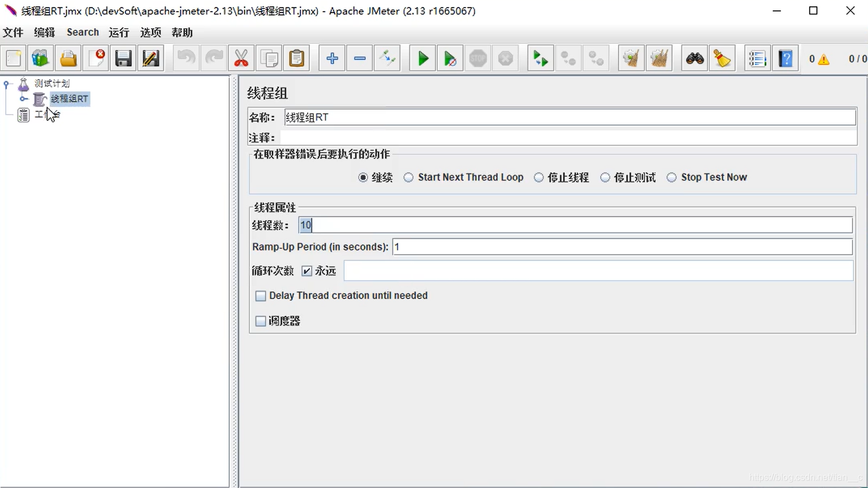This screenshot has width=868, height=488.
Task: Click the 线程数 thread count field
Action: pyautogui.click(x=575, y=225)
